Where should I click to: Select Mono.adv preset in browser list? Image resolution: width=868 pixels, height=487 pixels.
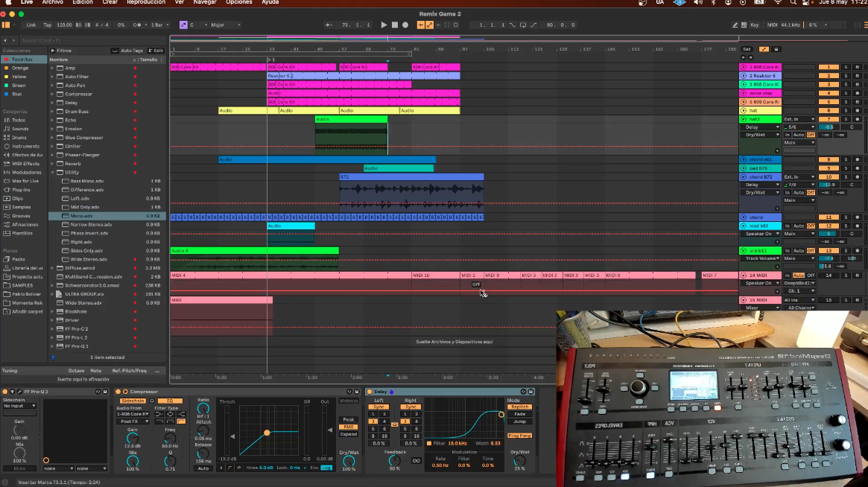[82, 216]
